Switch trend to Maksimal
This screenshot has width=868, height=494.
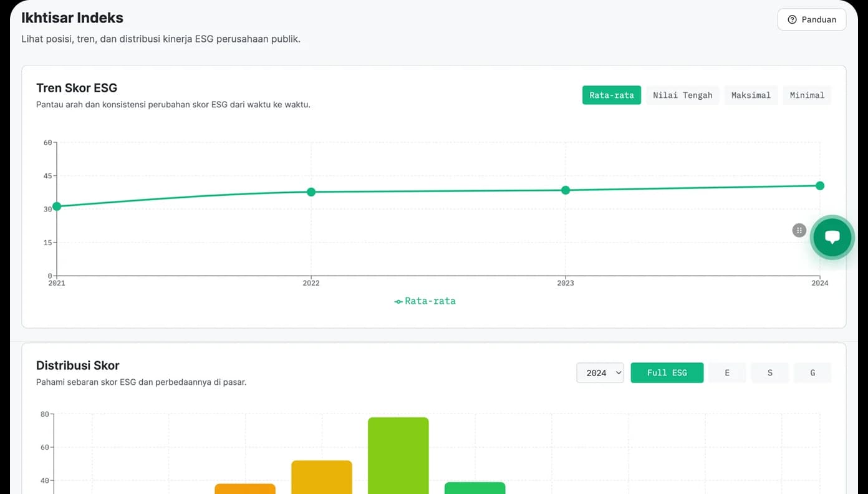tap(751, 95)
